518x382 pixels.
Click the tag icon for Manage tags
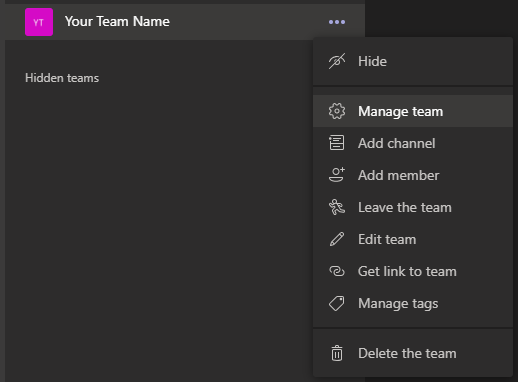337,303
